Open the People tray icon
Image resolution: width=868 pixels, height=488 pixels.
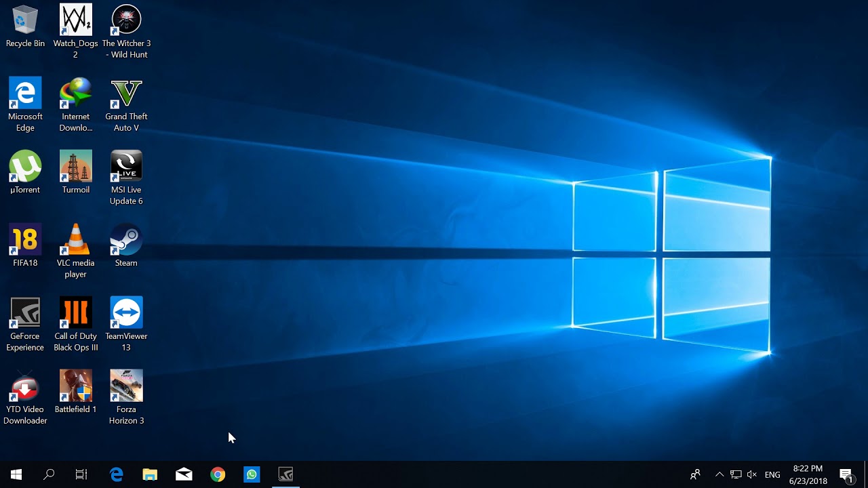(x=695, y=474)
